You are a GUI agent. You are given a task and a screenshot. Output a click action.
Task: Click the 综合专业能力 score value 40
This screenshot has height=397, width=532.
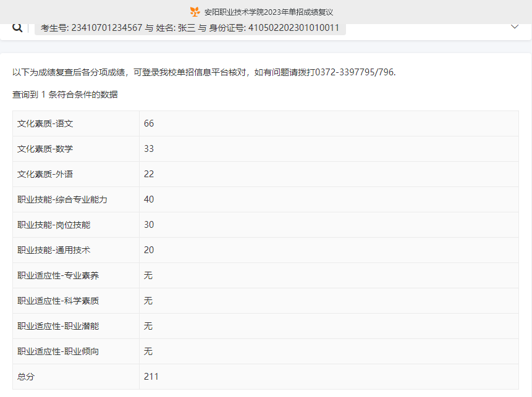click(x=149, y=199)
